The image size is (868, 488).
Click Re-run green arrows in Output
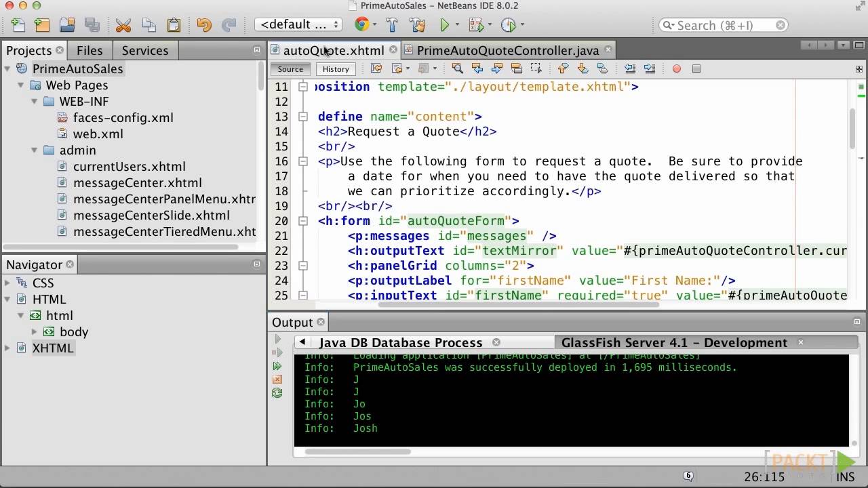(x=277, y=366)
